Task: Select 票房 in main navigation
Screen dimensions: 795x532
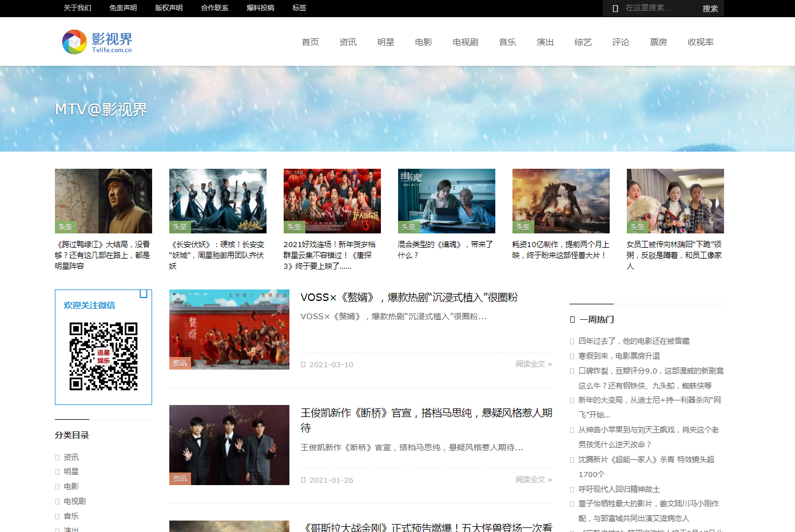Action: (x=659, y=42)
